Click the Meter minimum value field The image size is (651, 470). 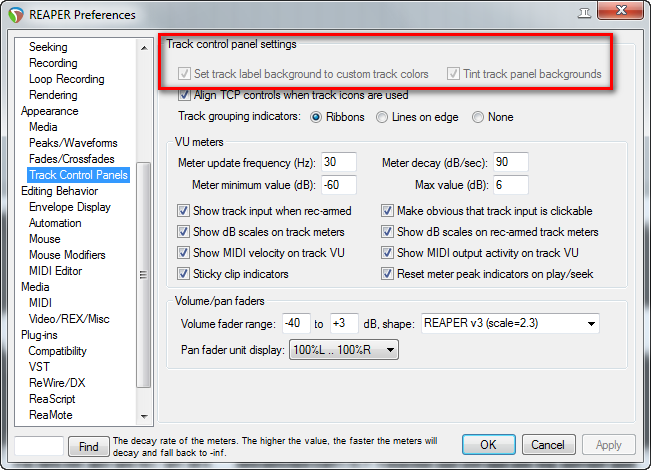[x=339, y=185]
